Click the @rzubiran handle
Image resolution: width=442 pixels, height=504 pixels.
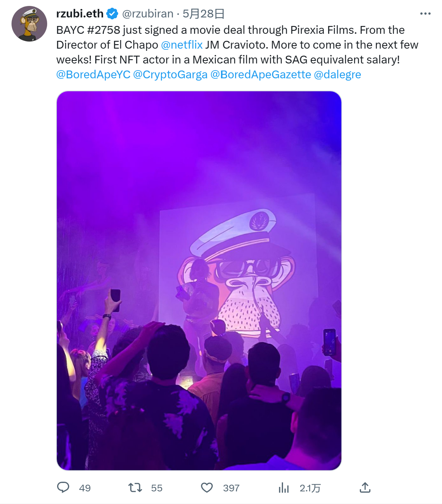148,14
